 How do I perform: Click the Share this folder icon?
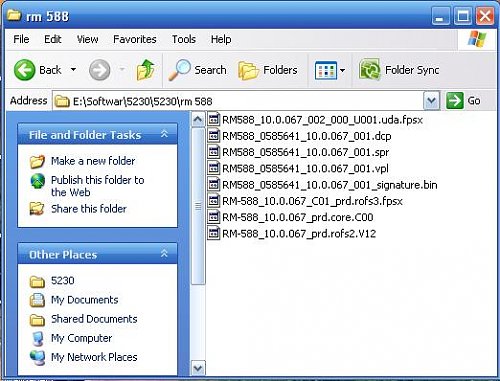coord(37,209)
